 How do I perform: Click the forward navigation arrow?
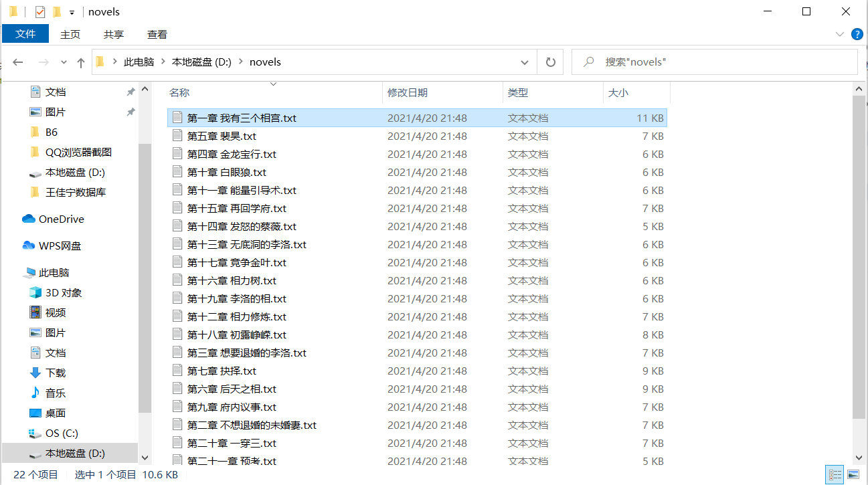(44, 62)
